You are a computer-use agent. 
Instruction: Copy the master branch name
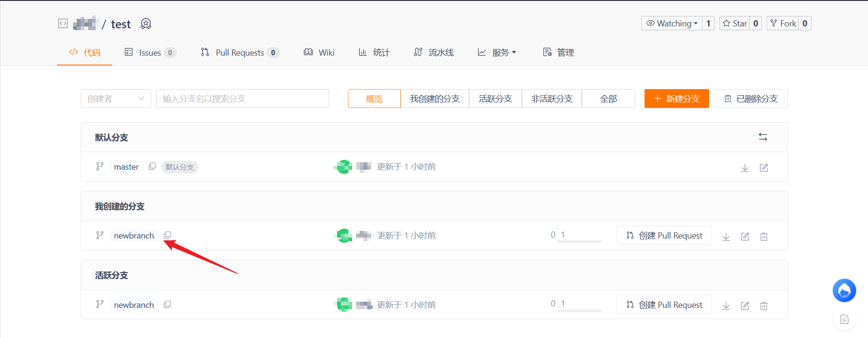coord(152,166)
